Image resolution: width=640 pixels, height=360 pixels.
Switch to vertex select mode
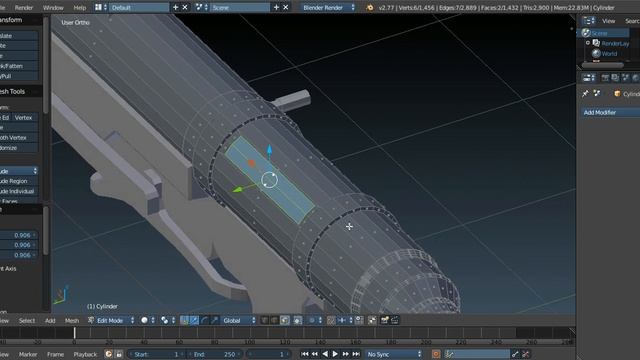point(265,320)
